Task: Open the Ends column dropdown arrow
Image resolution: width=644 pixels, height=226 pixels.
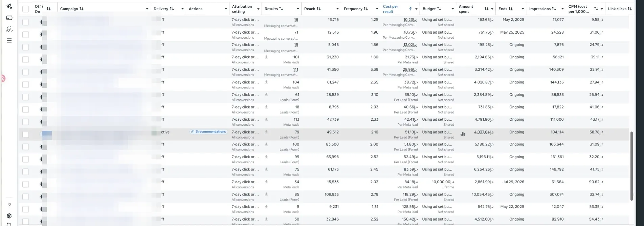Action: 523,9
